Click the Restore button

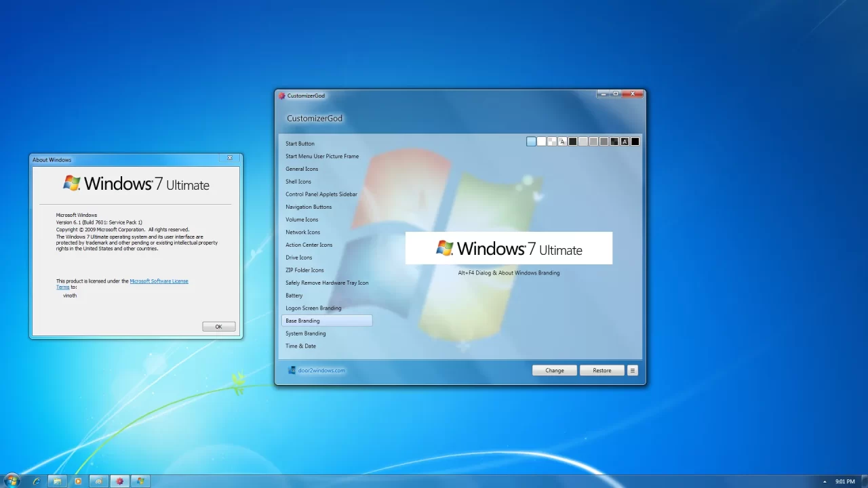[601, 370]
